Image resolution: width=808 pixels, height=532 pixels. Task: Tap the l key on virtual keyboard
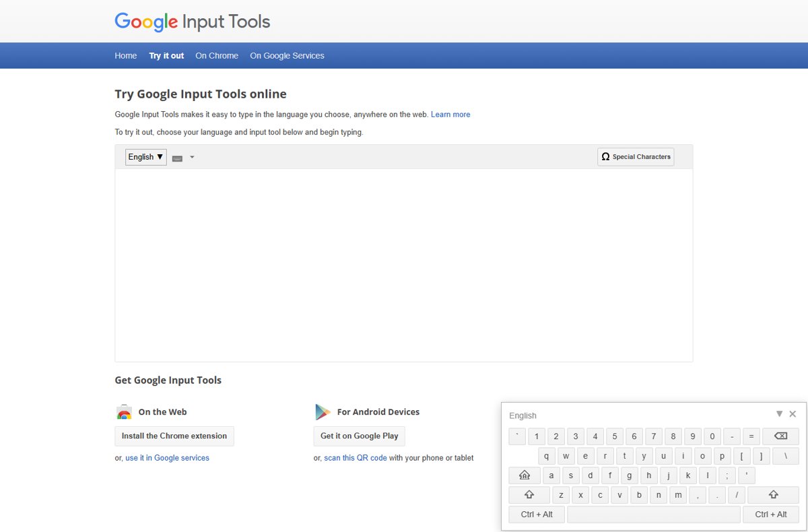click(x=708, y=475)
